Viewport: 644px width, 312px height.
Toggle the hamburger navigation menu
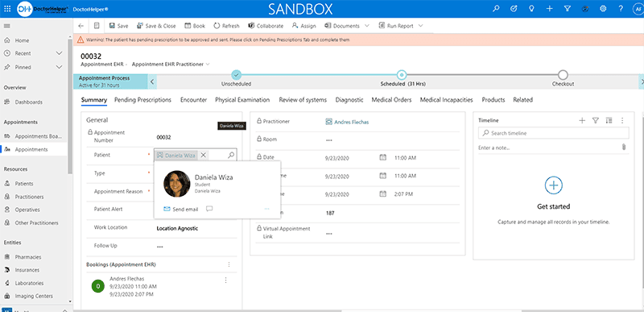coord(7,26)
